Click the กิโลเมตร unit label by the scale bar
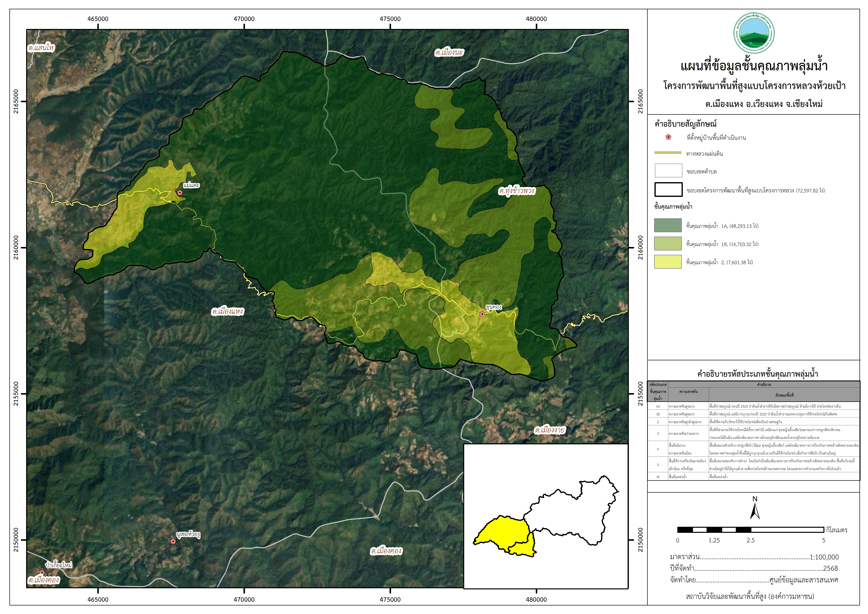868x614 pixels. (x=837, y=530)
